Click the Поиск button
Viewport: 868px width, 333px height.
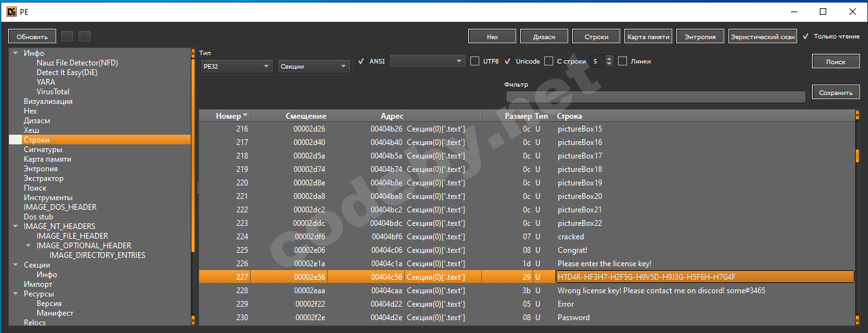pos(836,62)
